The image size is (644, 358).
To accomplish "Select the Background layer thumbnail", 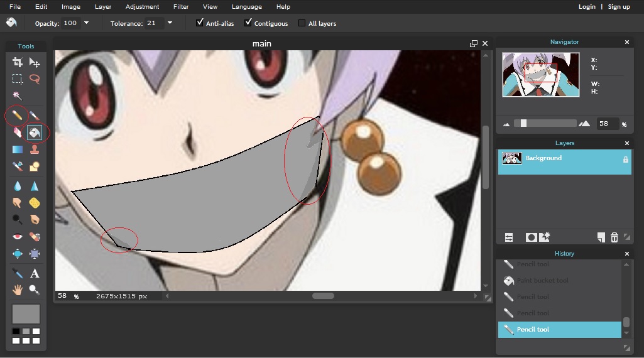I will [512, 158].
